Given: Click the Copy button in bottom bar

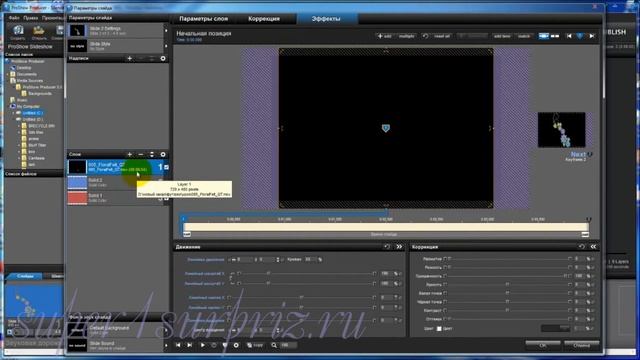Looking at the screenshot, I should (x=255, y=345).
